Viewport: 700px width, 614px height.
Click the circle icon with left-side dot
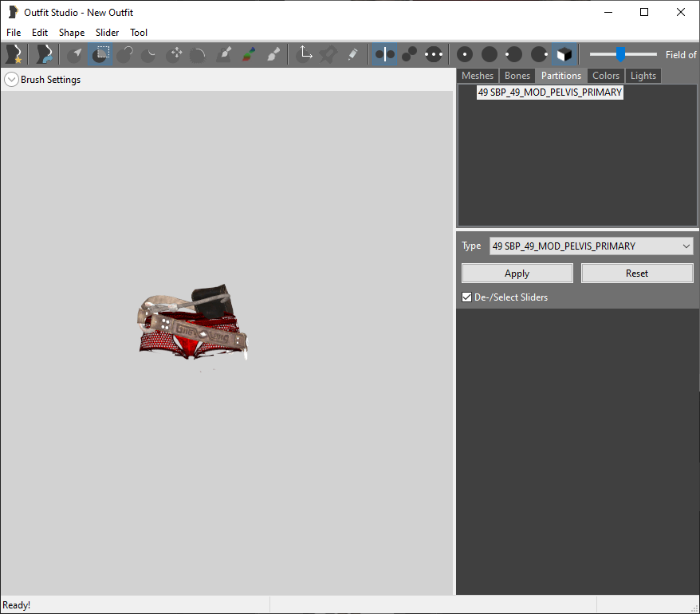[x=514, y=54]
